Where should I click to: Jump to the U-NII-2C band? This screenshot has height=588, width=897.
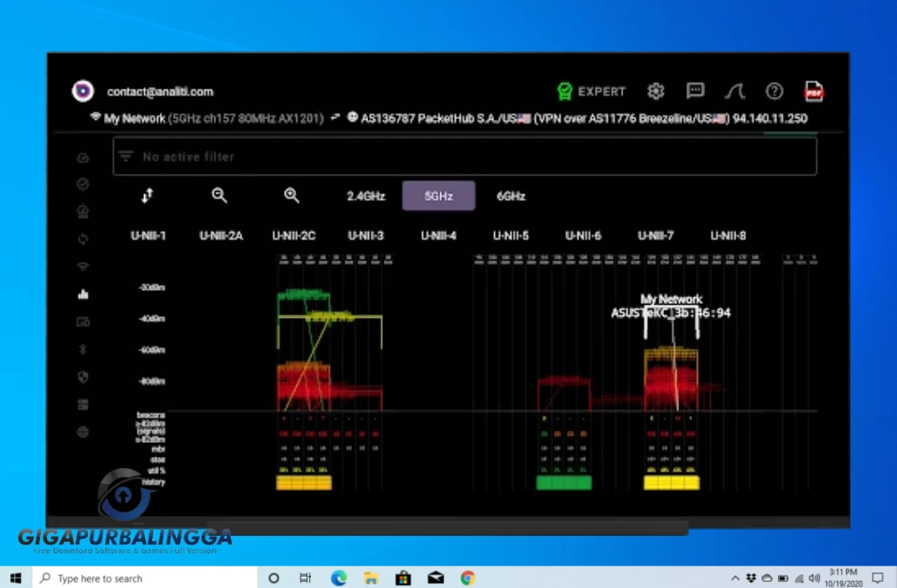point(294,235)
